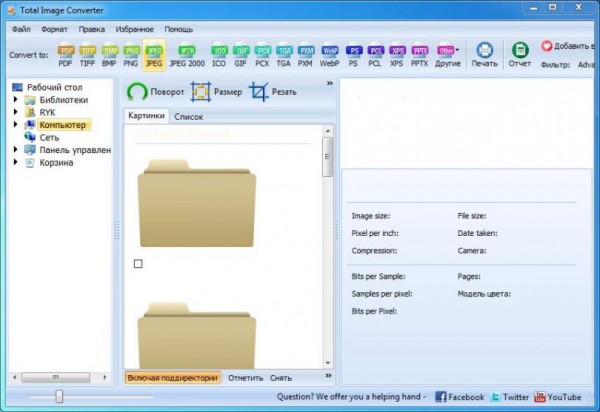Select the JPEG format button
This screenshot has height=412, width=600.
pos(154,55)
